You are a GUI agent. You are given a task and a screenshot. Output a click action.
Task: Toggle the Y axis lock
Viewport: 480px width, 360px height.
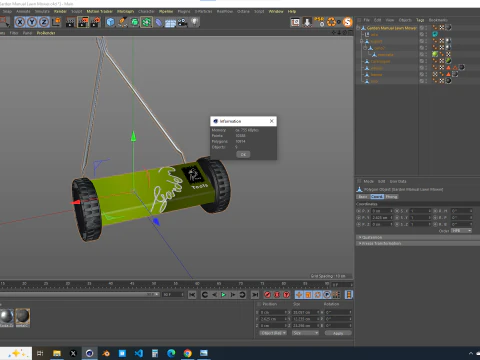tap(32, 22)
